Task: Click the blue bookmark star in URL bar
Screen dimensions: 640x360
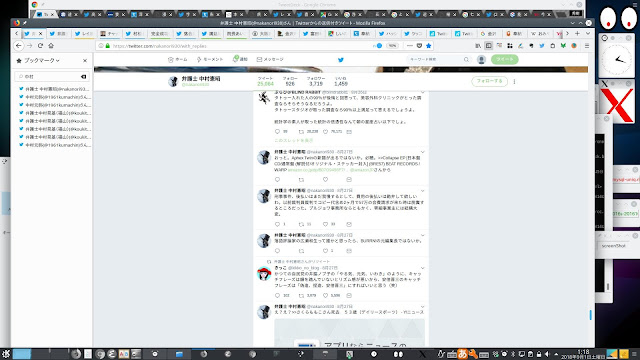Action: [429, 46]
